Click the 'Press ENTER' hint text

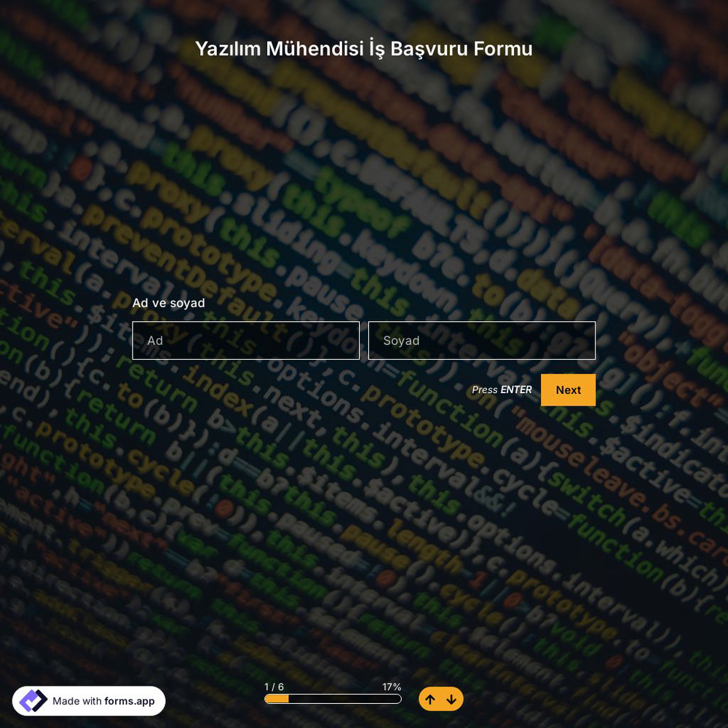(502, 389)
